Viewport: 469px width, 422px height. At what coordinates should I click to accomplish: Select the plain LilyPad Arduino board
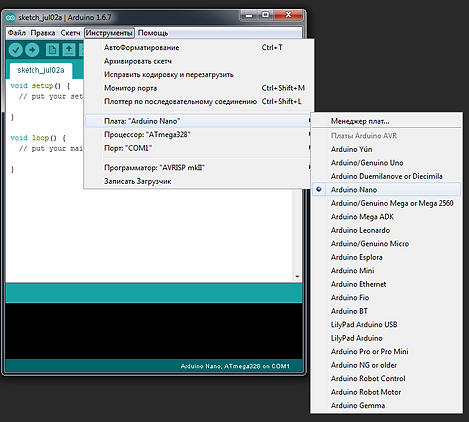coord(386,338)
